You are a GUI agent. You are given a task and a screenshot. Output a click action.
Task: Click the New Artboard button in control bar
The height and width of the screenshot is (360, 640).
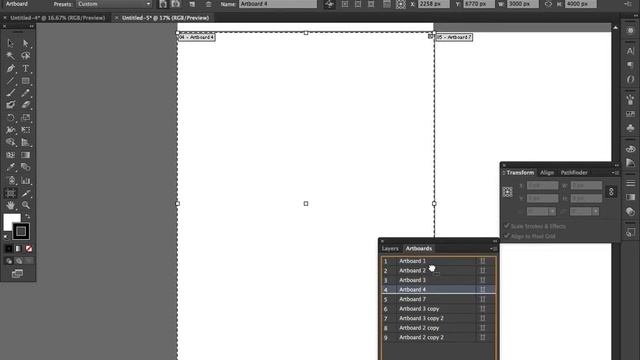(192, 4)
